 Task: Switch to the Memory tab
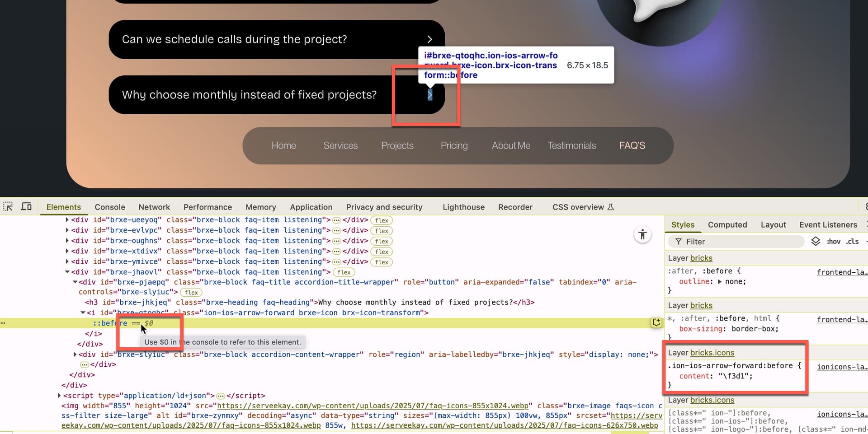[261, 207]
